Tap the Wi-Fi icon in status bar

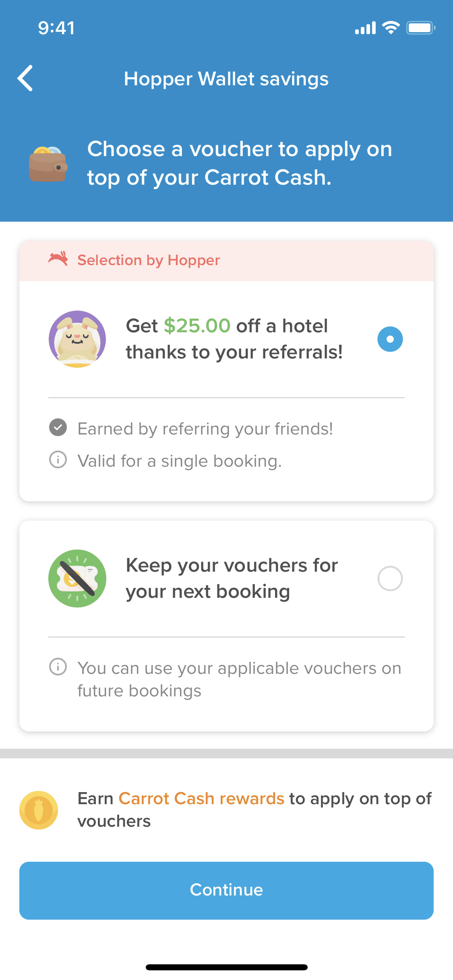point(390,27)
